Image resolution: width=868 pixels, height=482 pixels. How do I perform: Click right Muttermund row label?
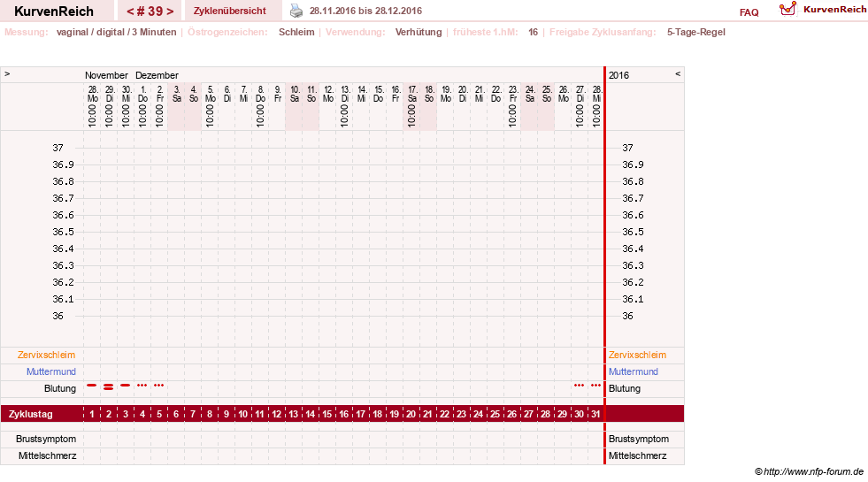(634, 371)
